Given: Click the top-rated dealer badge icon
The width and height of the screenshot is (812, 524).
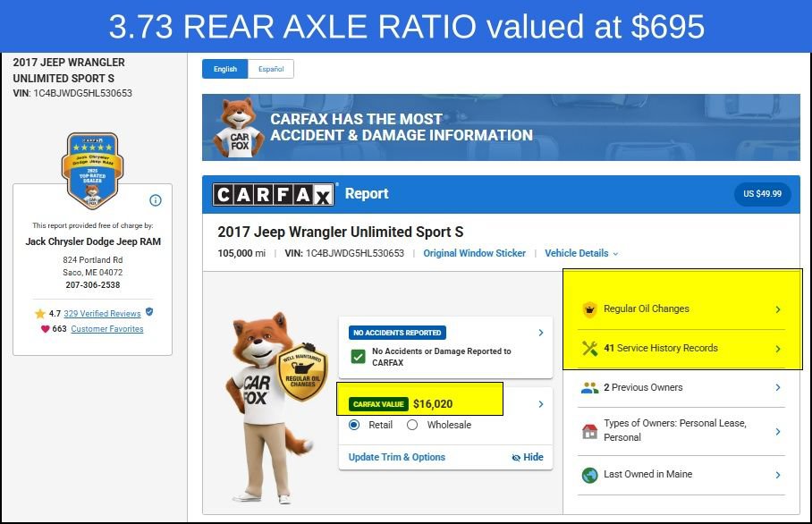Looking at the screenshot, I should point(93,171).
